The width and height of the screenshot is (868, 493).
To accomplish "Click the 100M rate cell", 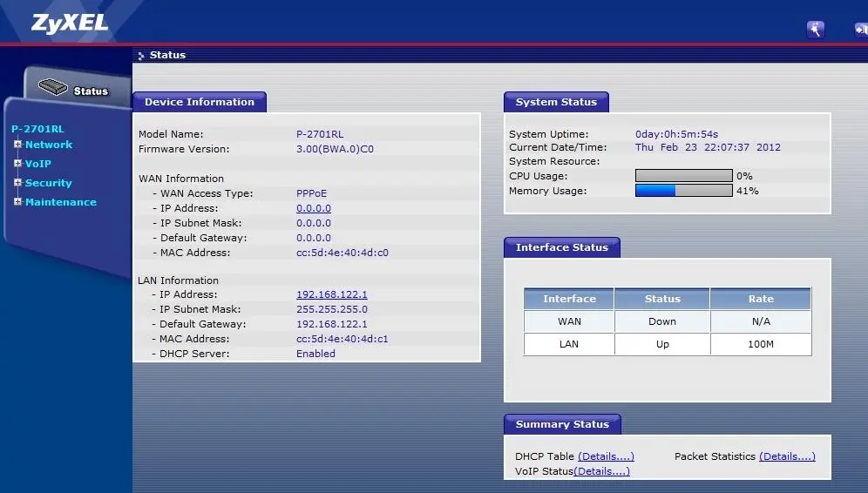I will pyautogui.click(x=761, y=344).
